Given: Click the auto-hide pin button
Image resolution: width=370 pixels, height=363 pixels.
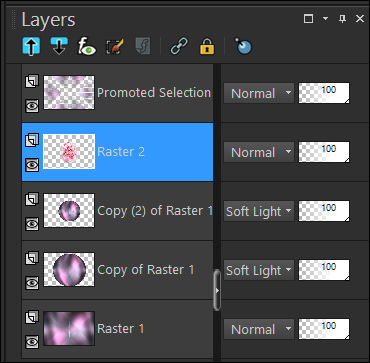Looking at the screenshot, I should pyautogui.click(x=342, y=19).
